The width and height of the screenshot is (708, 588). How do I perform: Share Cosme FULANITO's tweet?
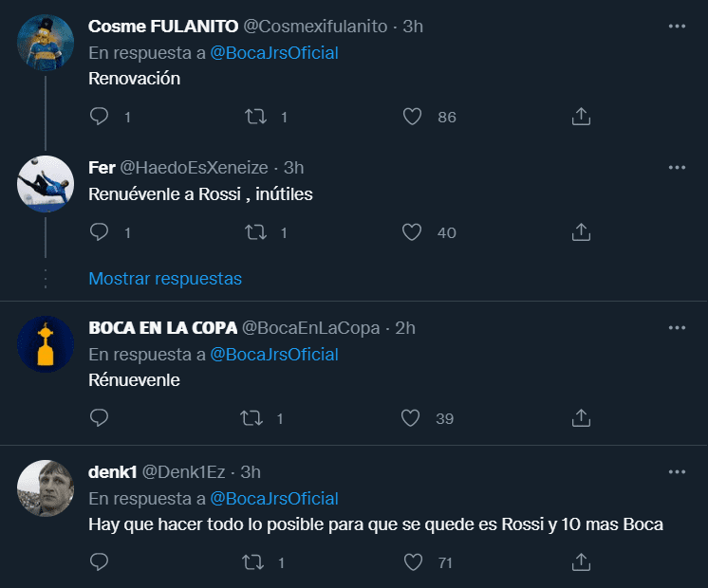pos(582,117)
